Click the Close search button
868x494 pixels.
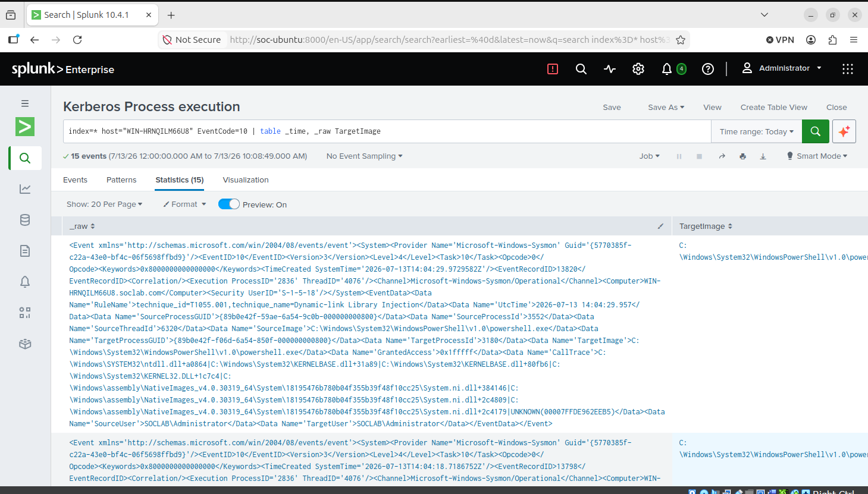click(836, 108)
